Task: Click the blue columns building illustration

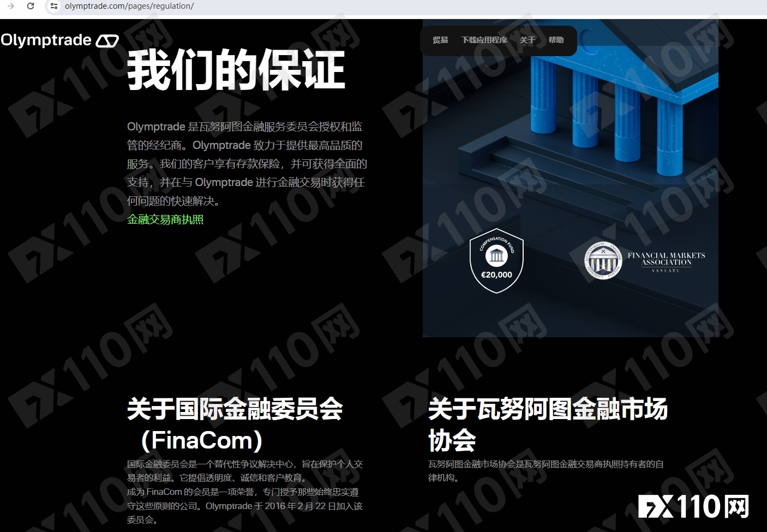Action: [570, 178]
